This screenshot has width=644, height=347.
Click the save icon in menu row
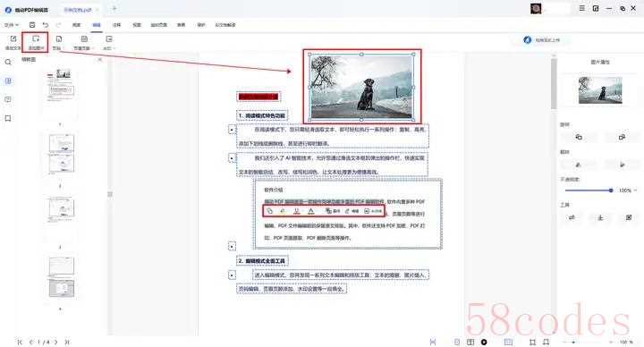tap(32, 25)
